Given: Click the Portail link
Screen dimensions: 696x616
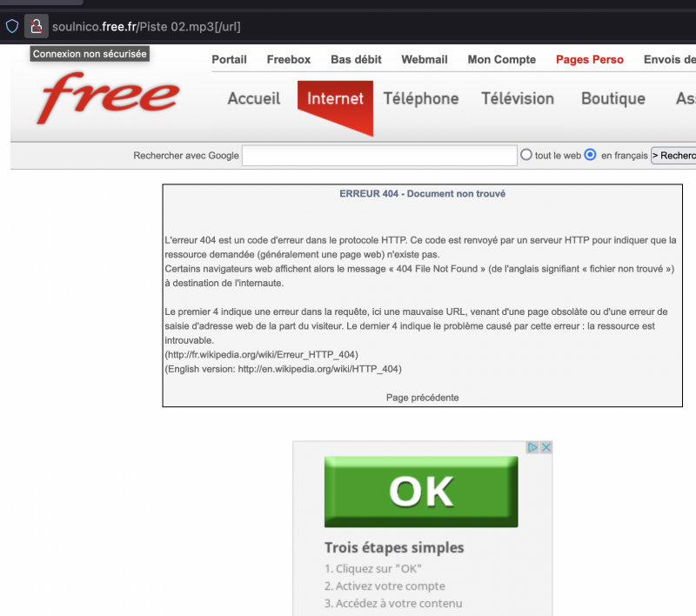Looking at the screenshot, I should pos(229,60).
